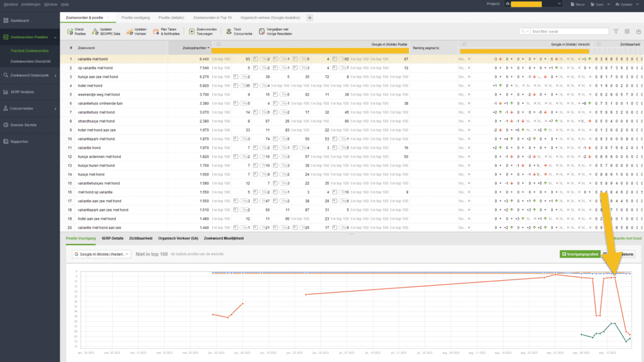The width and height of the screenshot is (644, 362).
Task: Click the Zoekwoorden Toevoegen plus icon
Action: 192,31
